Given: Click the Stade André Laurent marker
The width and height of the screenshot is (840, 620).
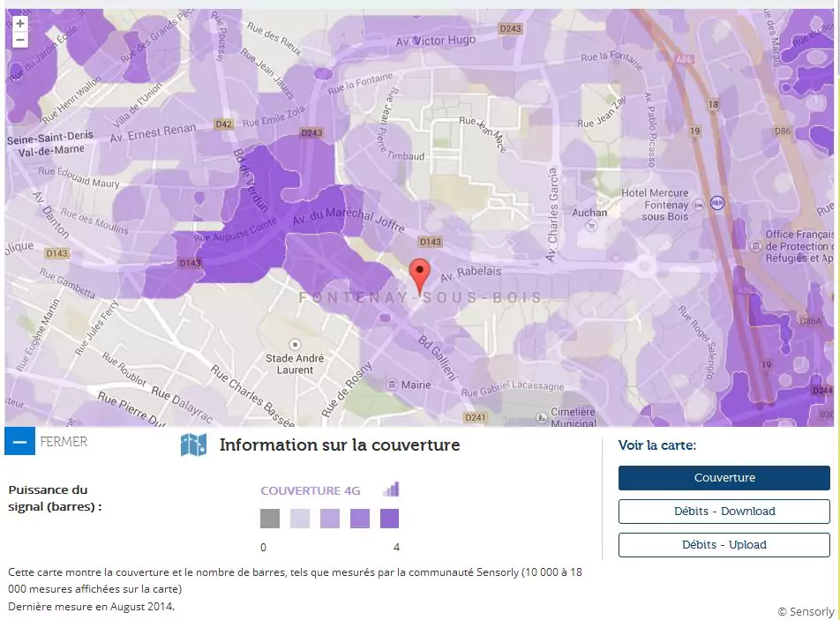Looking at the screenshot, I should click(295, 344).
